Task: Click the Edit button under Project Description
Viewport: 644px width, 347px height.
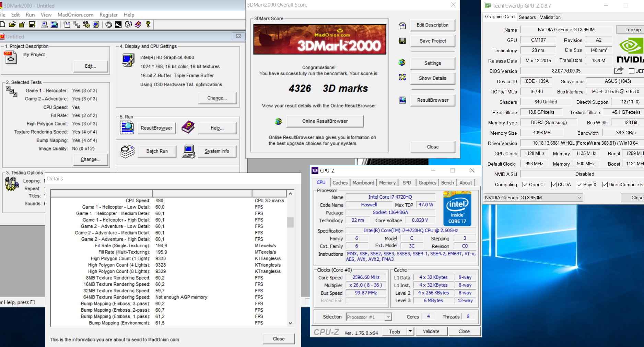Action: (x=91, y=66)
